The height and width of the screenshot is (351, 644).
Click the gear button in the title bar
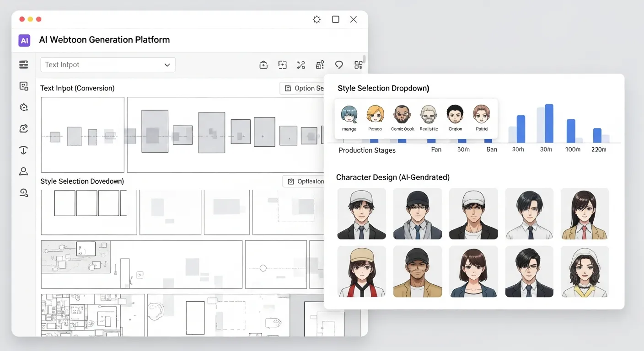(317, 19)
